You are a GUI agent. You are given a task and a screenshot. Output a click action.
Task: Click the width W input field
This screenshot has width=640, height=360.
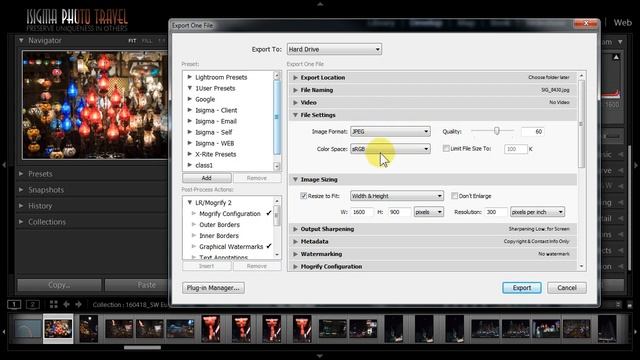pos(361,212)
